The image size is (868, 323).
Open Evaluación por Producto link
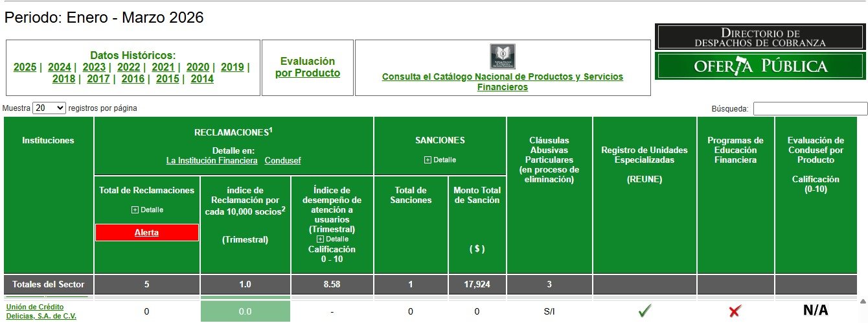308,67
